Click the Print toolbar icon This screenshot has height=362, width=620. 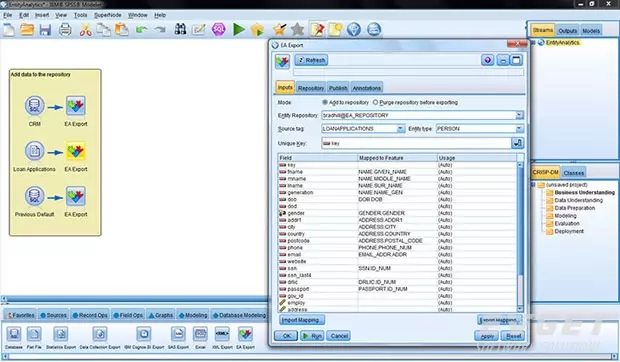(65, 30)
